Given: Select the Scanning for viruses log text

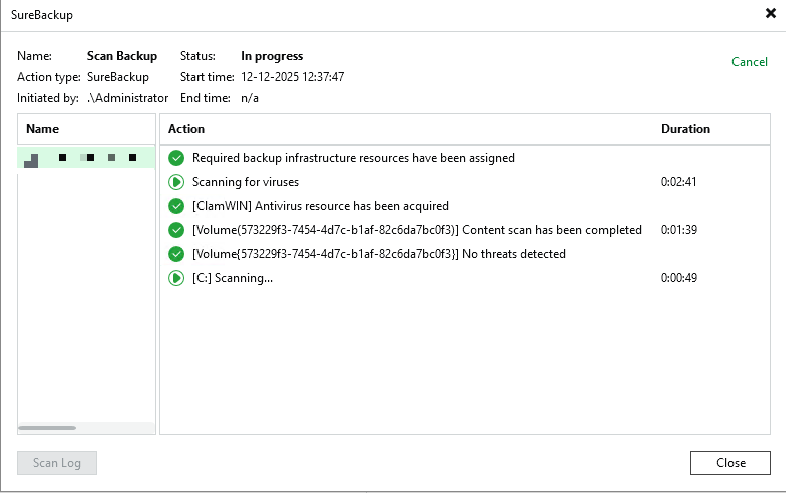Looking at the screenshot, I should click(x=245, y=182).
